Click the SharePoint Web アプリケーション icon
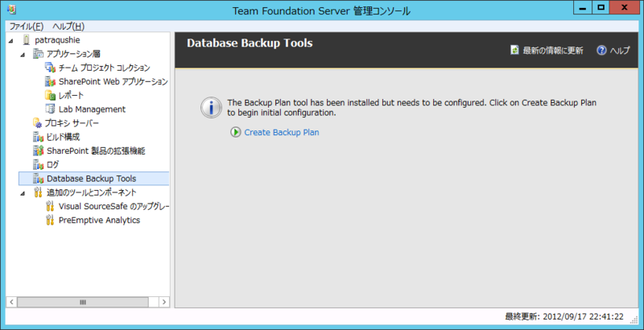 (50, 81)
